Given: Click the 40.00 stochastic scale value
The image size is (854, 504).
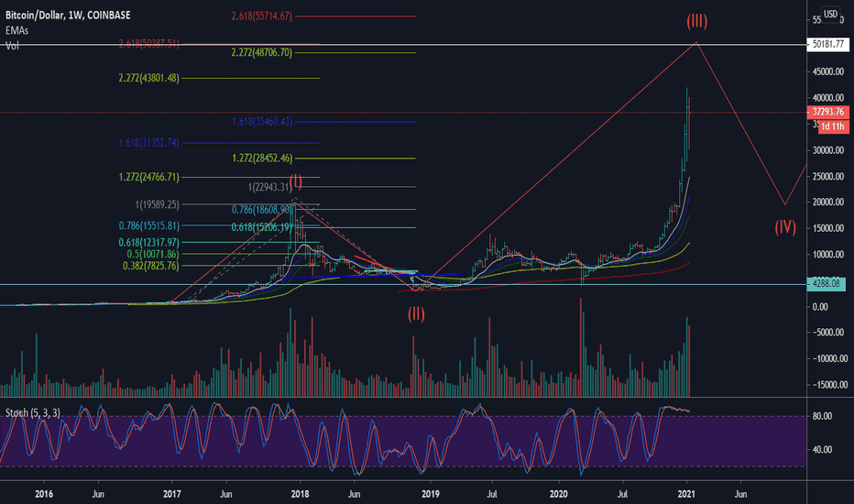Looking at the screenshot, I should pos(822,450).
